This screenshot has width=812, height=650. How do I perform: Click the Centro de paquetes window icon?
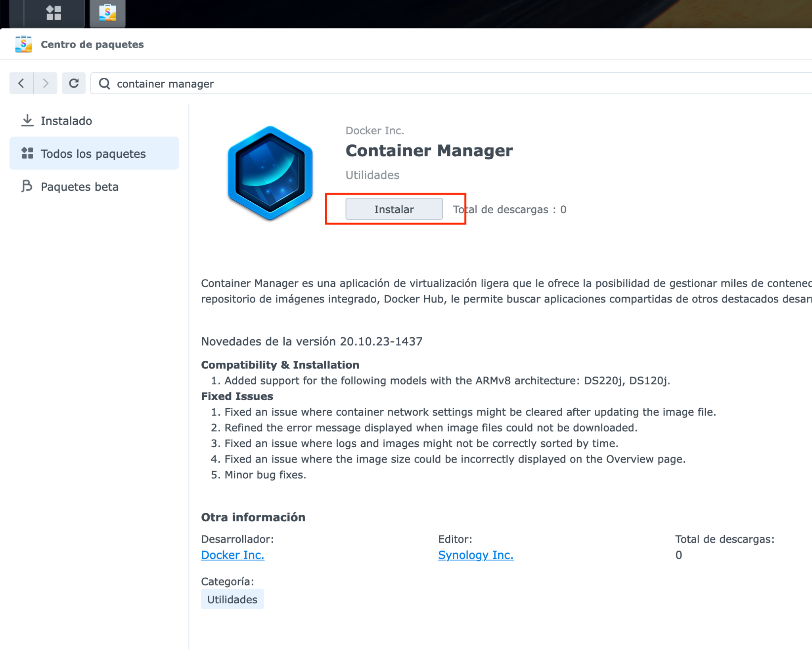pos(23,44)
